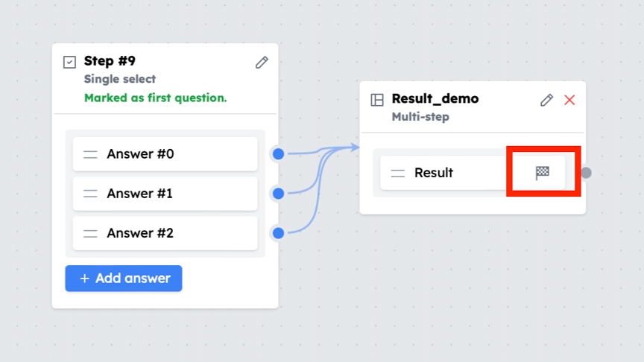
Task: Edit Result_demo with the pencil icon
Action: click(x=546, y=100)
